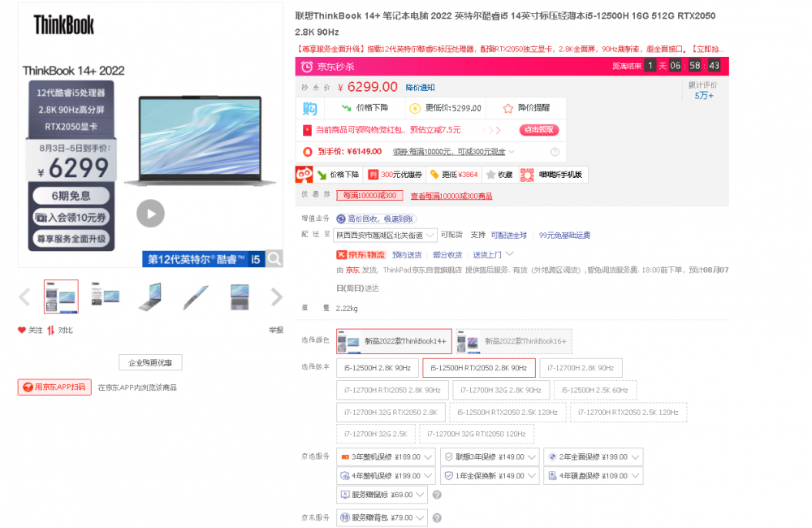Image resolution: width=812 pixels, height=528 pixels.
Task: Open 服务赠背包 ¥79.00 dropdown
Action: click(x=382, y=517)
